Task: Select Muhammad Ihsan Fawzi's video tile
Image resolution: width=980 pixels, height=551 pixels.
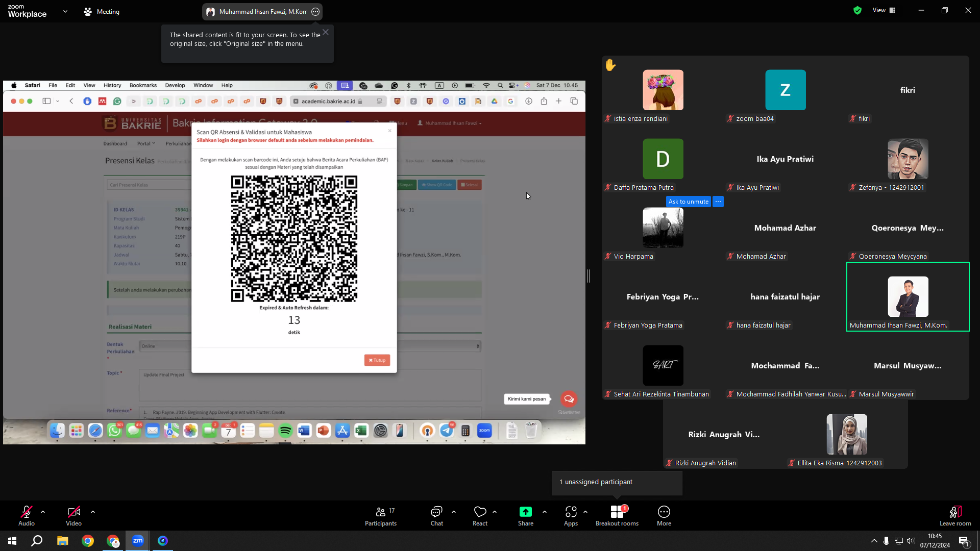Action: (x=908, y=297)
